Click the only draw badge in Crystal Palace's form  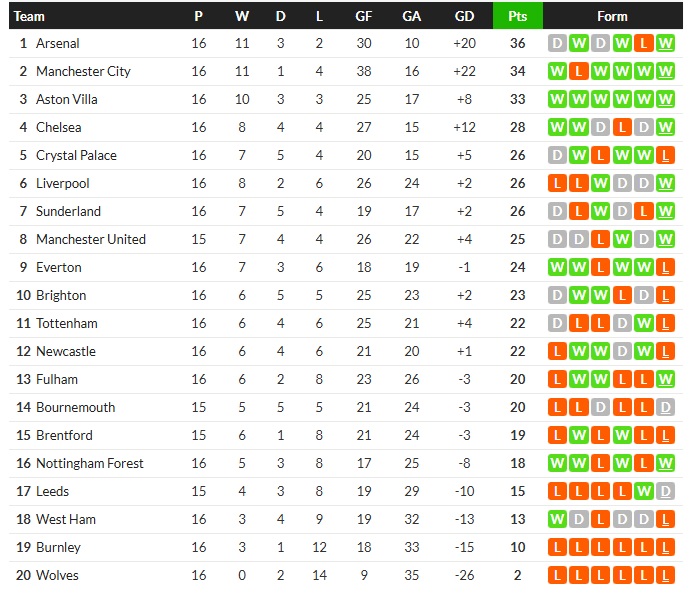click(557, 155)
